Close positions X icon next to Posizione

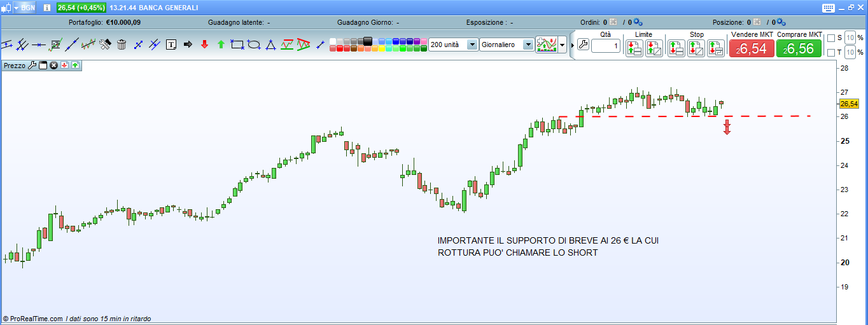757,22
